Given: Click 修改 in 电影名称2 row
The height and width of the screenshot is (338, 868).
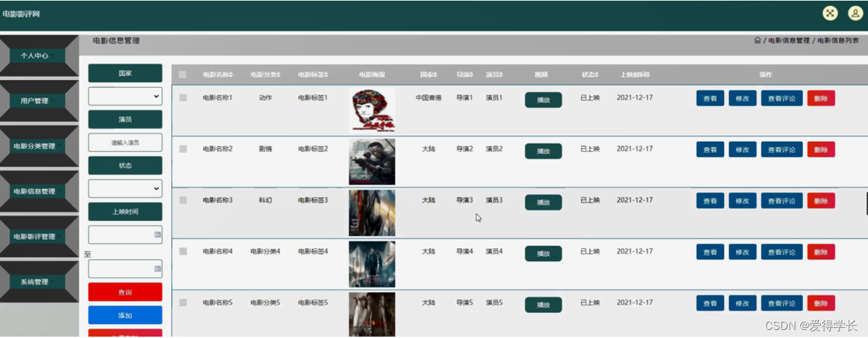Looking at the screenshot, I should [x=742, y=149].
